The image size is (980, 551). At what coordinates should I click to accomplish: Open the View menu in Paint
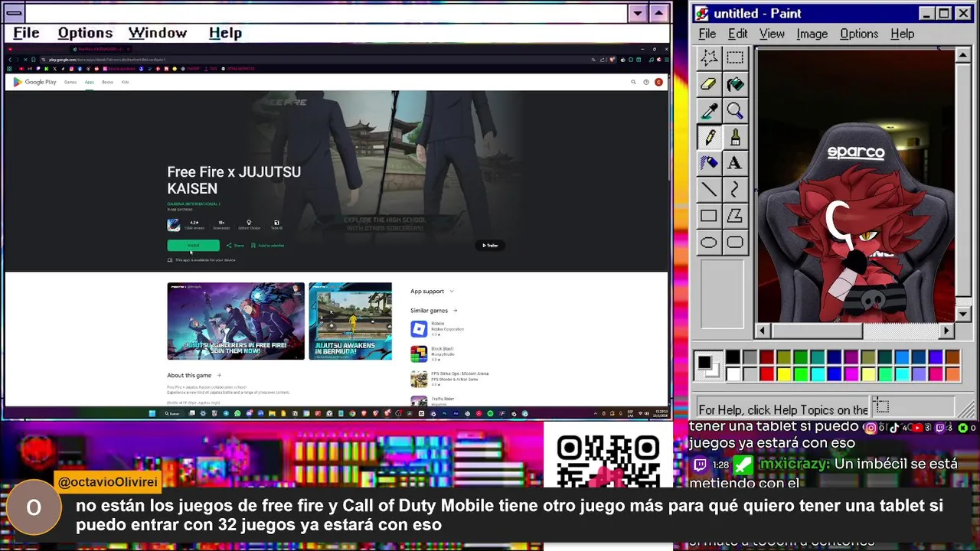pos(772,34)
